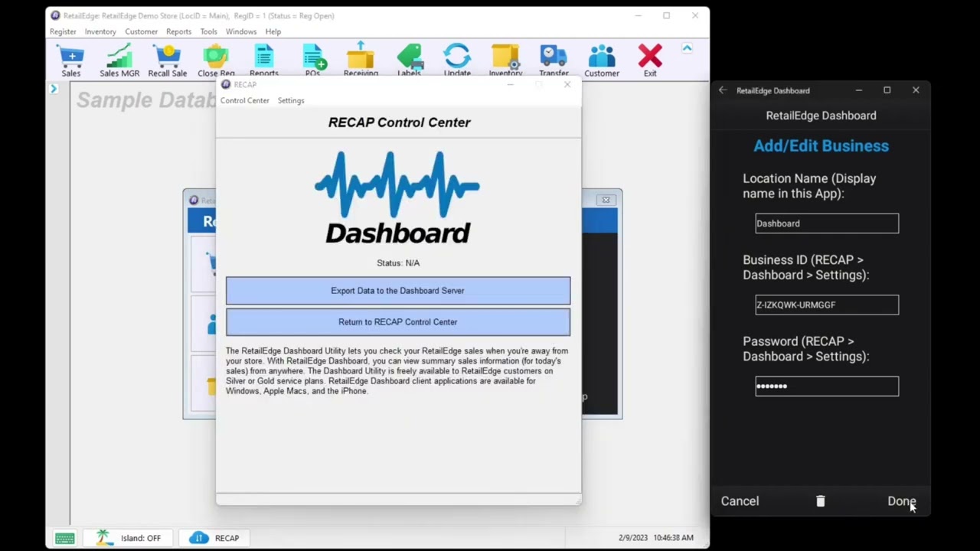Click the Update toolbar icon
Image resolution: width=980 pixels, height=551 pixels.
[x=457, y=61]
